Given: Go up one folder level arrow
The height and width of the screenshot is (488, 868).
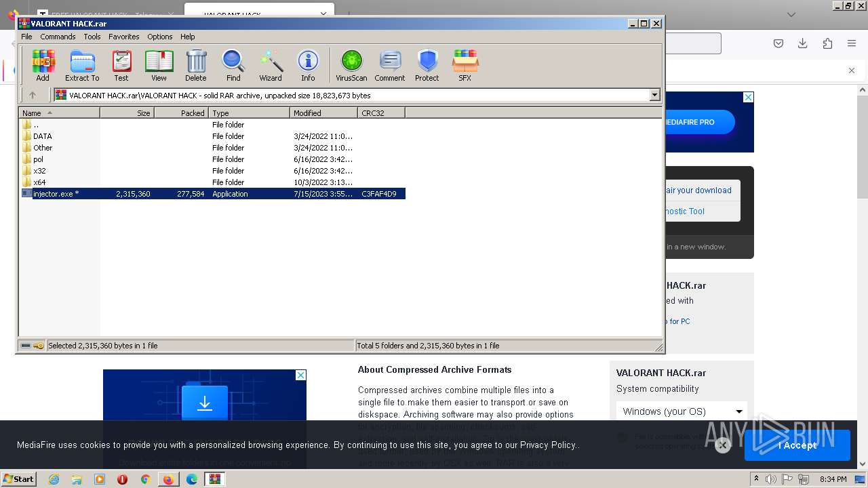Looking at the screenshot, I should tap(32, 95).
